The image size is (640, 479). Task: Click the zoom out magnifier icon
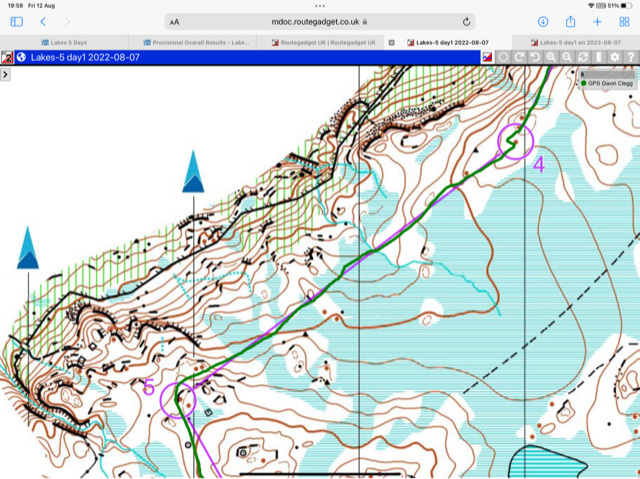pos(567,58)
